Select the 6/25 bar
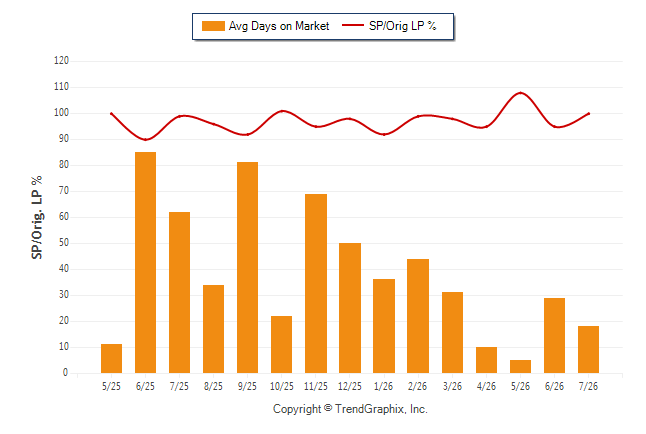 (x=145, y=263)
